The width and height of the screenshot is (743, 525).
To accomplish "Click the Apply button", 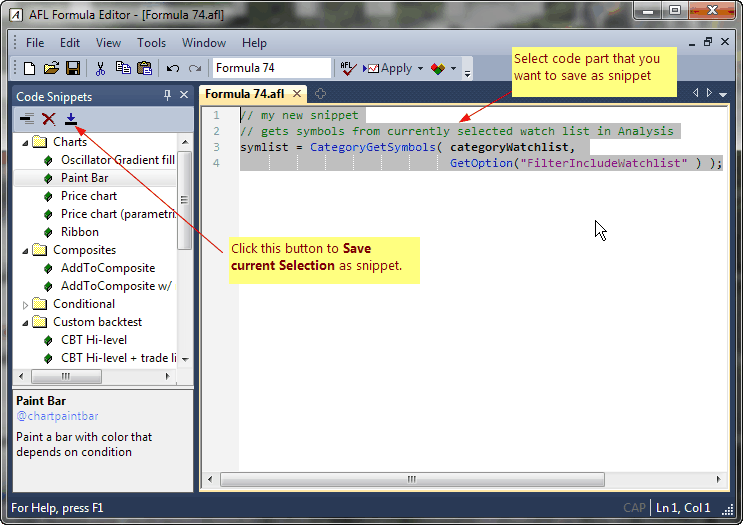I will pyautogui.click(x=389, y=68).
